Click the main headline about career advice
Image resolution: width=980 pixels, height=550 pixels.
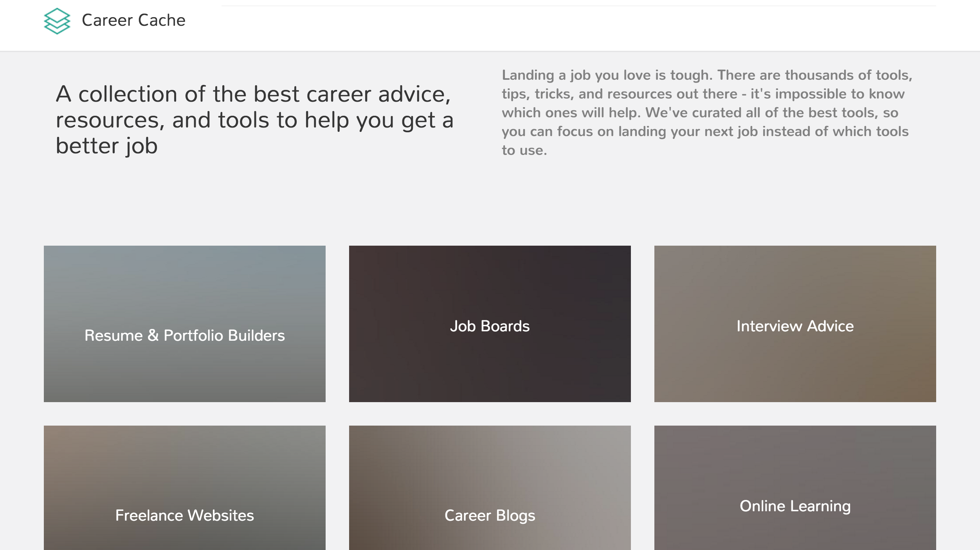[254, 120]
